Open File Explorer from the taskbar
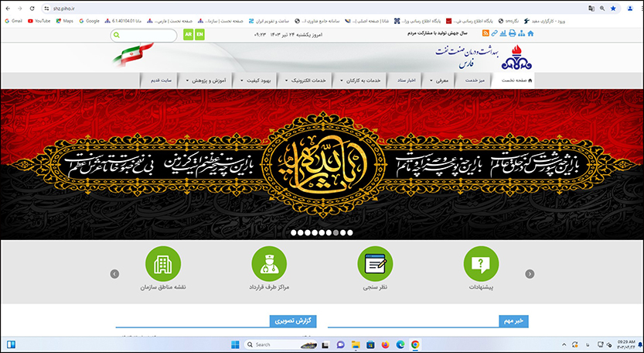Image resolution: width=644 pixels, height=353 pixels. pos(356,344)
